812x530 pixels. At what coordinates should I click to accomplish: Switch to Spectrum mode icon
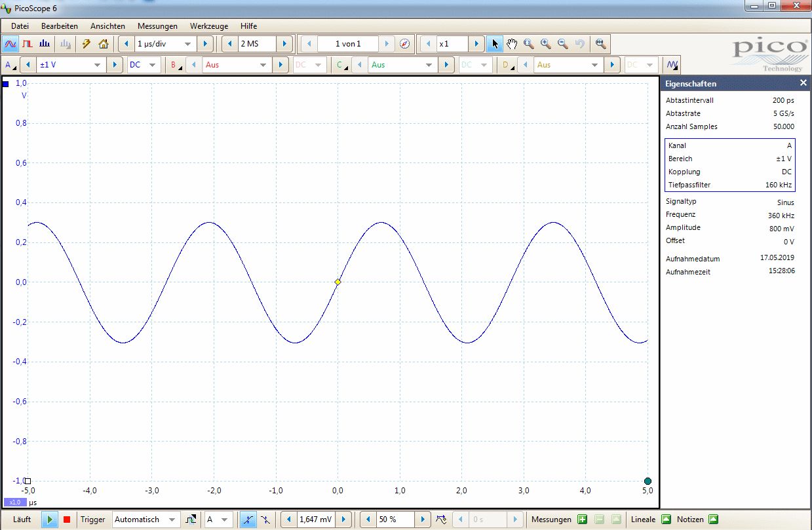click(x=45, y=44)
